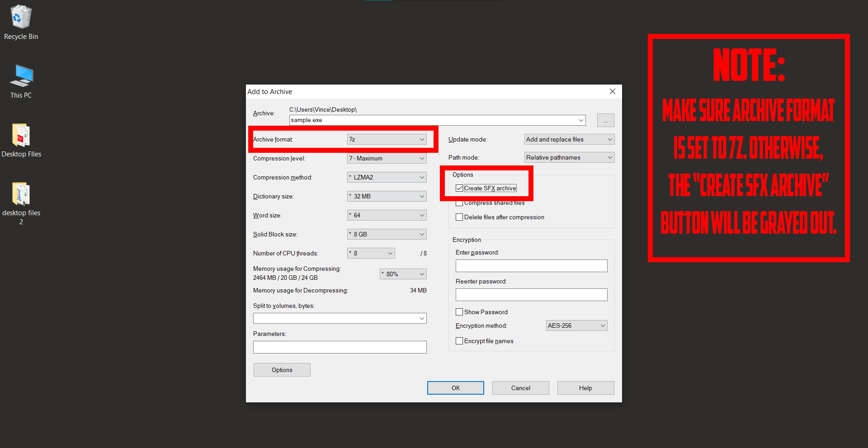Image resolution: width=868 pixels, height=448 pixels.
Task: Open the SFX Options dialog
Action: pos(282,370)
